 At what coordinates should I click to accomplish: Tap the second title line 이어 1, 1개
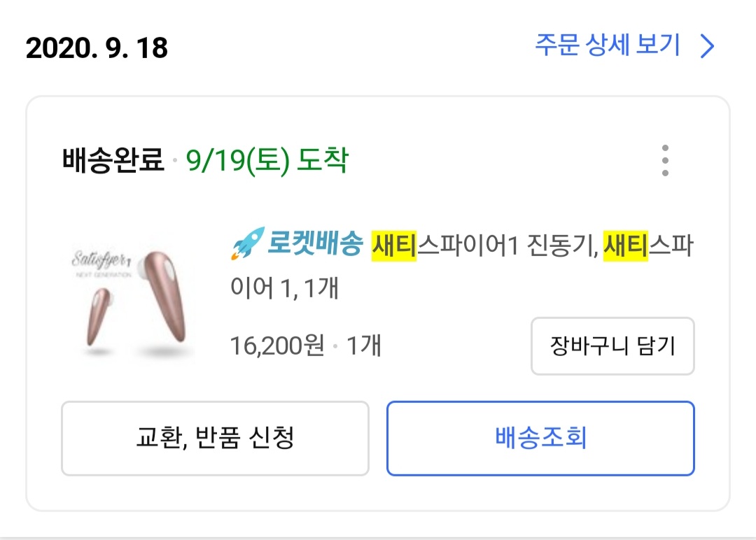click(x=284, y=287)
